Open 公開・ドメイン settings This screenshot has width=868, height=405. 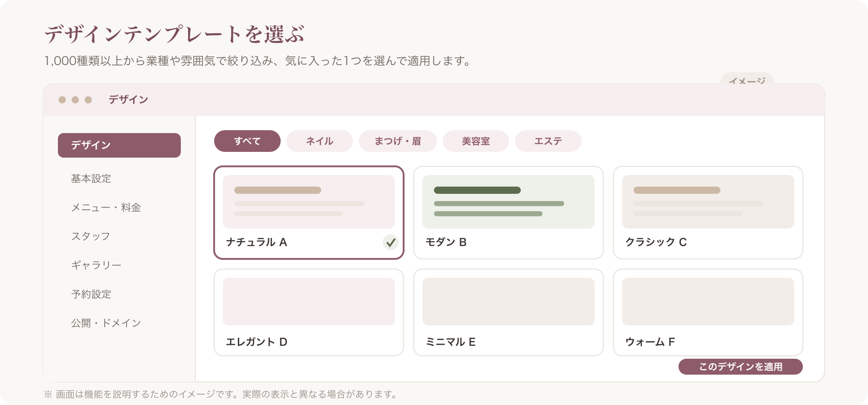tap(106, 324)
